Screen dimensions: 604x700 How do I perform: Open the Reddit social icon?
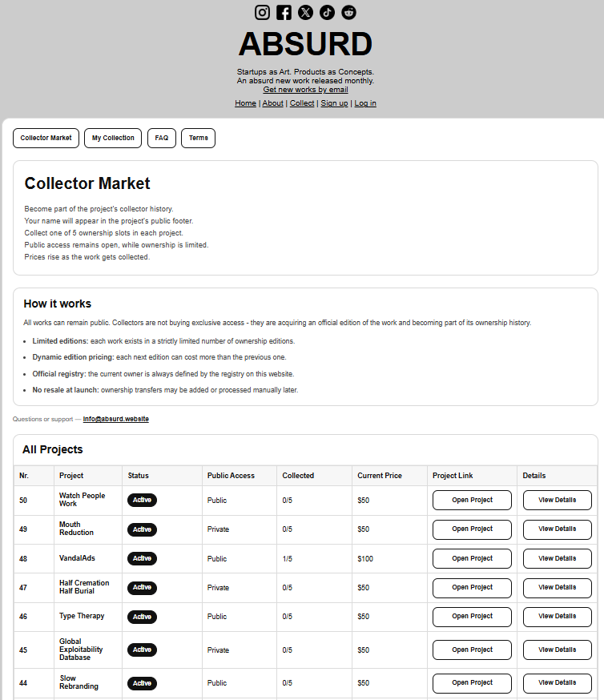click(348, 13)
